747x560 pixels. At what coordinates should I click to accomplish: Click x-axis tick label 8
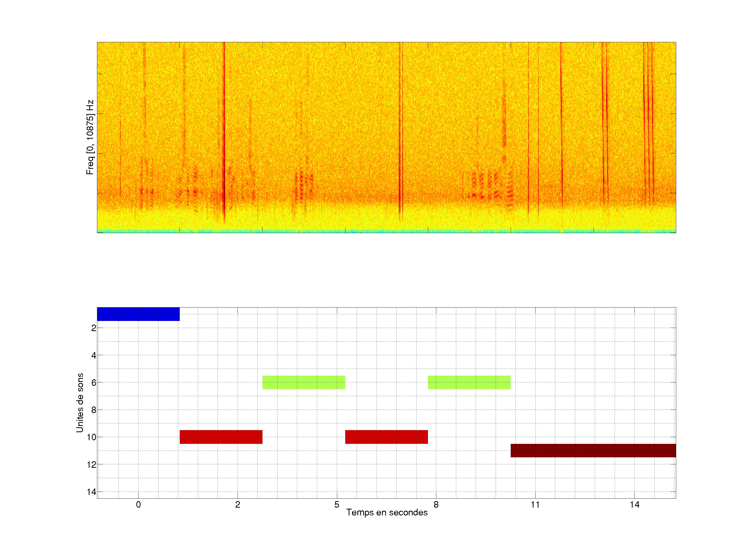click(436, 505)
